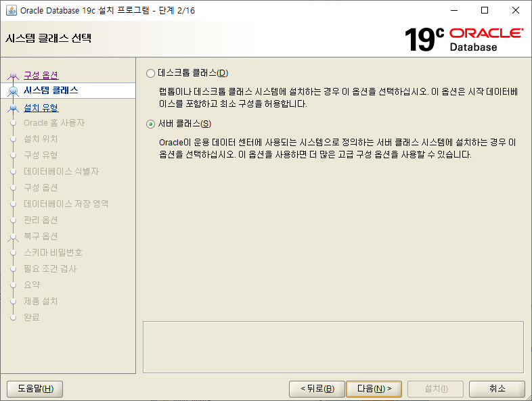Click the 복구 옵션 step

point(41,236)
